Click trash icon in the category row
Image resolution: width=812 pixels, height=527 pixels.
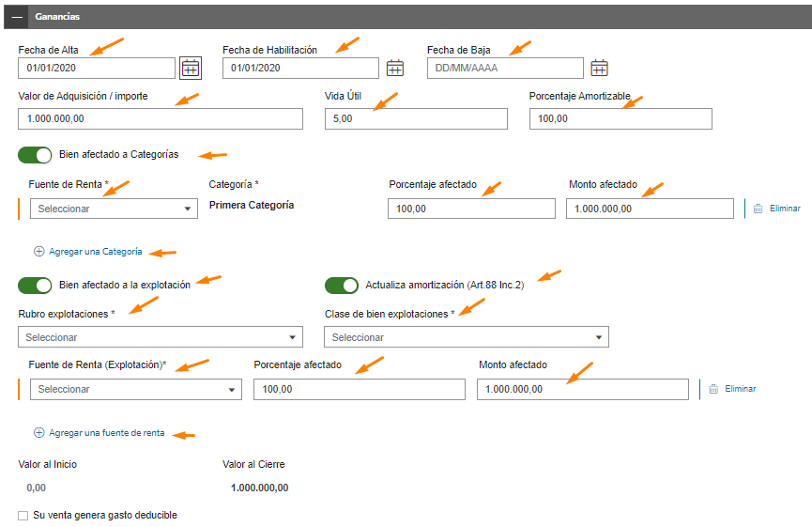758,209
